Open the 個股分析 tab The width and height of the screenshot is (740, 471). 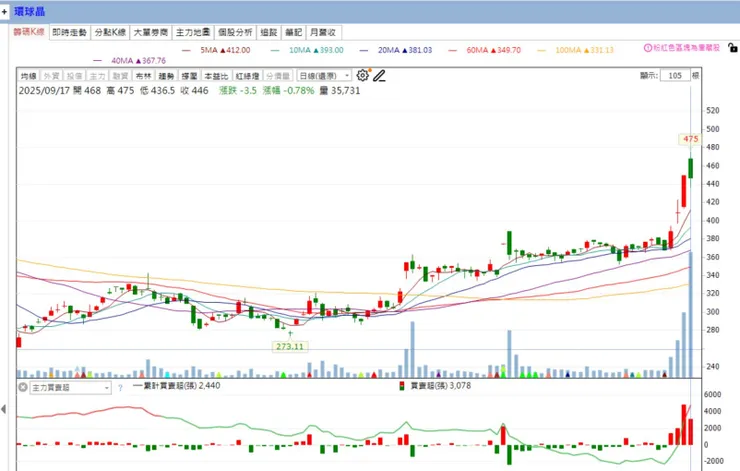[x=235, y=33]
